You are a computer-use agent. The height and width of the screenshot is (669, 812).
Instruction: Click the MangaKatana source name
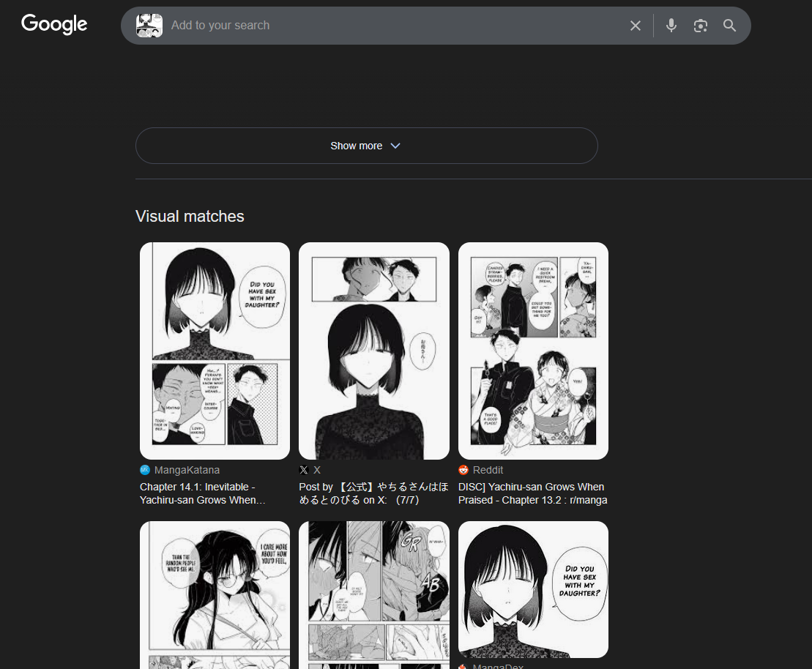(x=187, y=470)
